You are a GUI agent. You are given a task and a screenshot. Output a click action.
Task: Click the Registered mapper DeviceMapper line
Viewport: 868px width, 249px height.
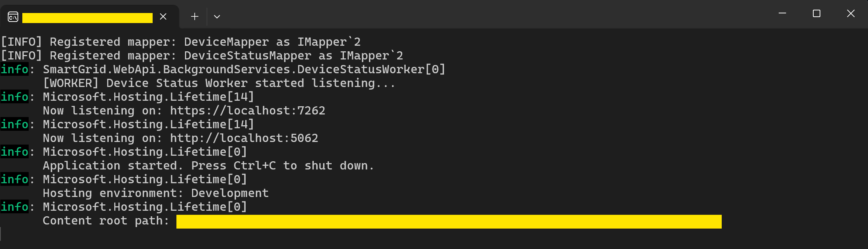tap(180, 42)
